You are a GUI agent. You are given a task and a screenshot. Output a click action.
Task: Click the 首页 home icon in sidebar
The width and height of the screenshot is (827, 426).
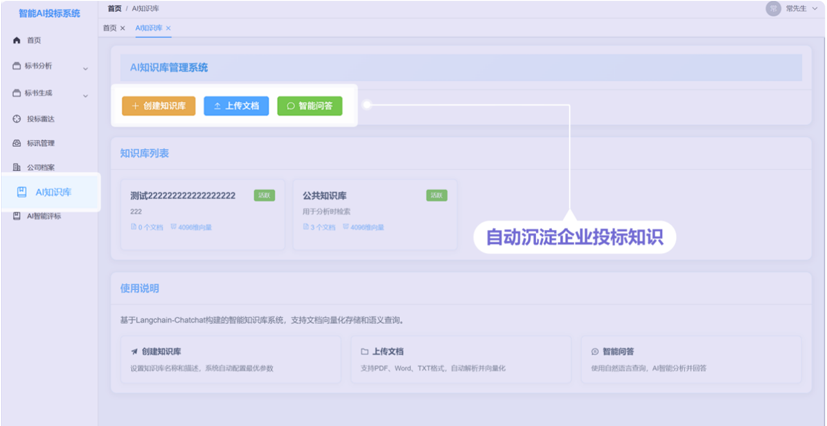point(17,41)
